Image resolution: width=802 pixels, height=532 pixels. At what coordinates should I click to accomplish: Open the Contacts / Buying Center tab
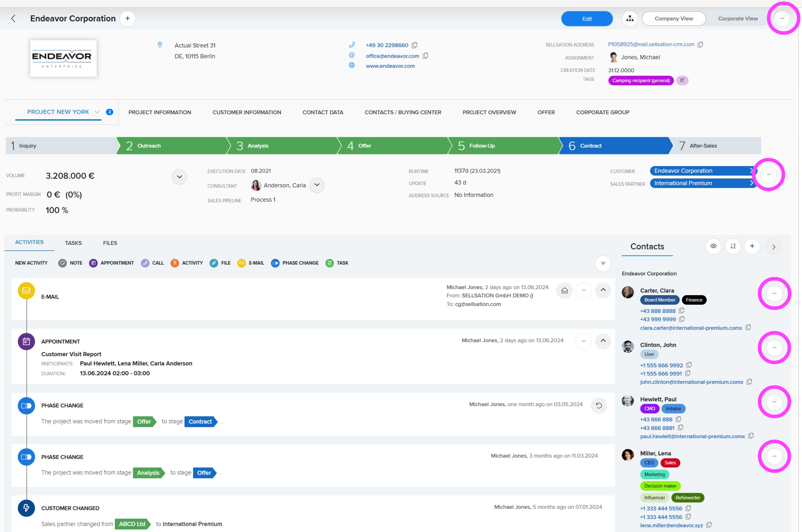[x=403, y=112]
